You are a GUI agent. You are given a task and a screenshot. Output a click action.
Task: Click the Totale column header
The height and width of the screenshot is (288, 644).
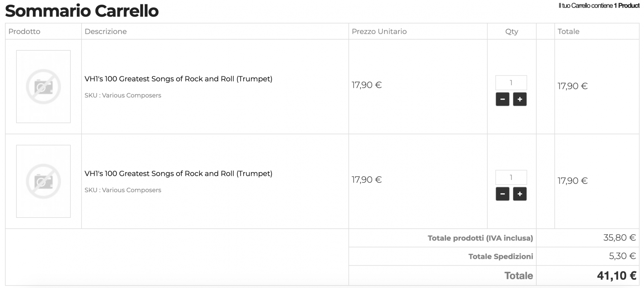568,32
